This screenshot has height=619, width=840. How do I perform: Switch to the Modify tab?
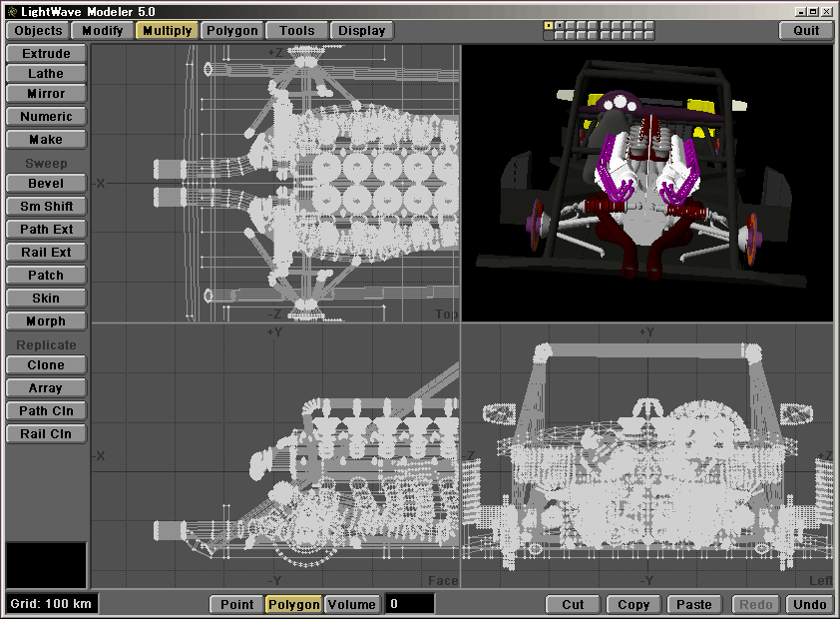click(x=103, y=30)
